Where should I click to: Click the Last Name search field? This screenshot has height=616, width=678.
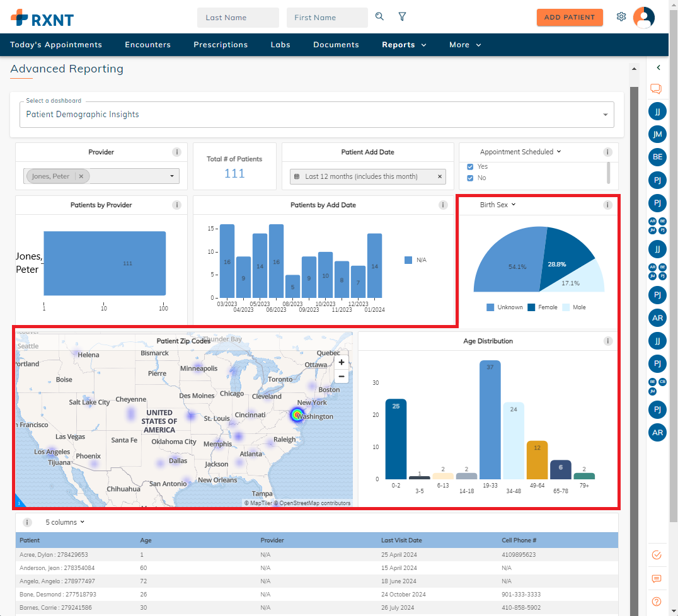238,18
